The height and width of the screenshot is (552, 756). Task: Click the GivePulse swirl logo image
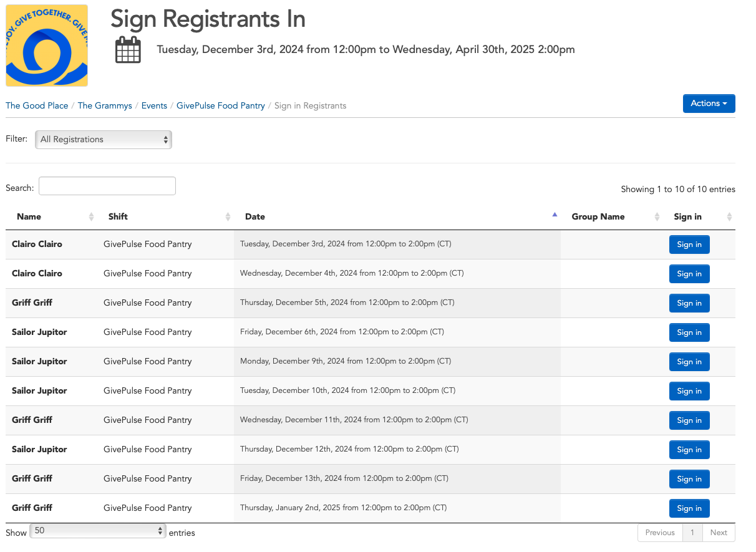[47, 46]
